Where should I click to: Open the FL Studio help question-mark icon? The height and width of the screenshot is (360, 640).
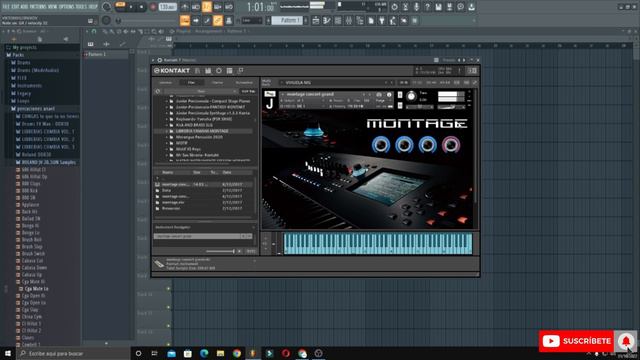427,7
